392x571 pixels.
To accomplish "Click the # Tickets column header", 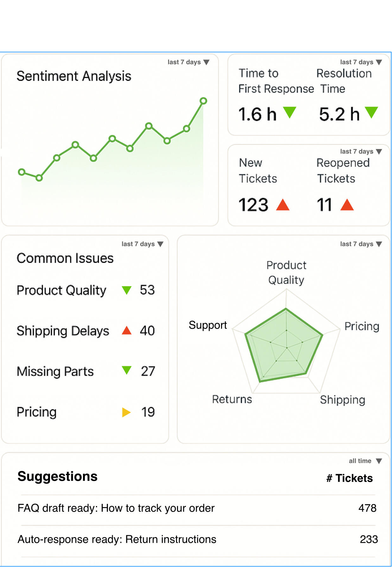I will click(x=350, y=478).
